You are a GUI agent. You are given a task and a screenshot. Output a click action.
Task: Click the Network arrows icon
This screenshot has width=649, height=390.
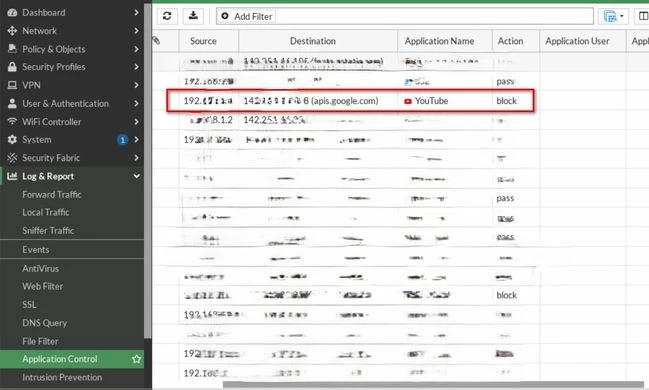[12, 31]
